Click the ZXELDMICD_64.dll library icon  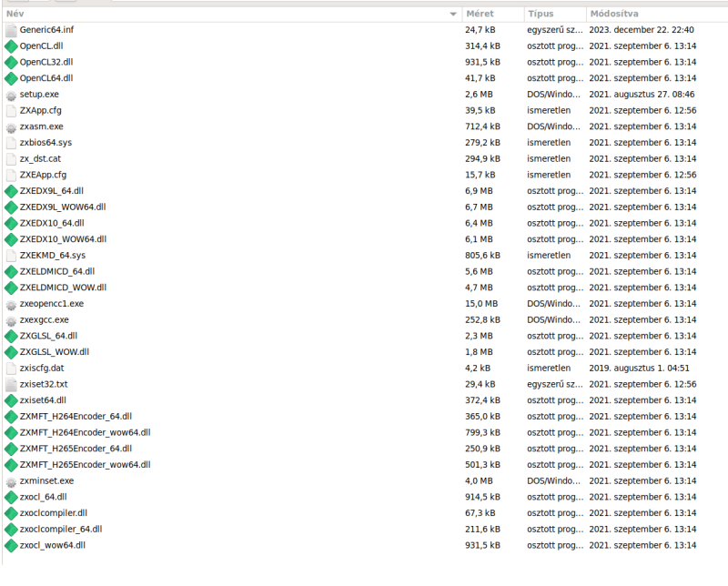[11, 272]
